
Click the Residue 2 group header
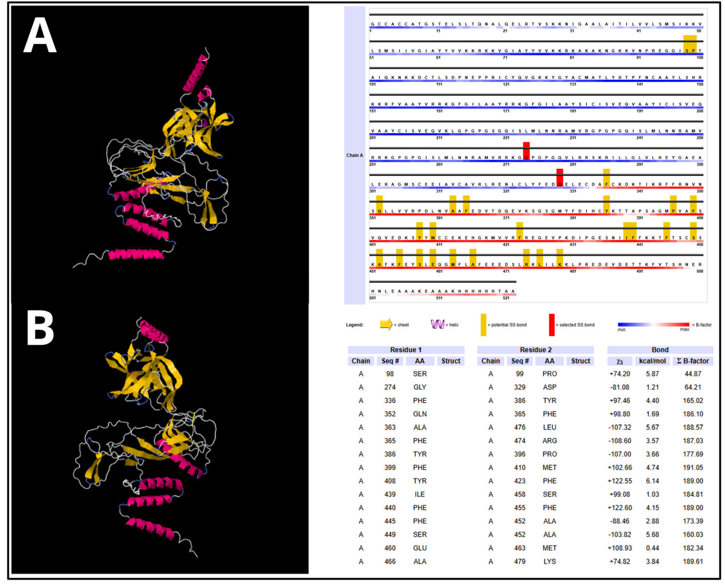point(536,350)
